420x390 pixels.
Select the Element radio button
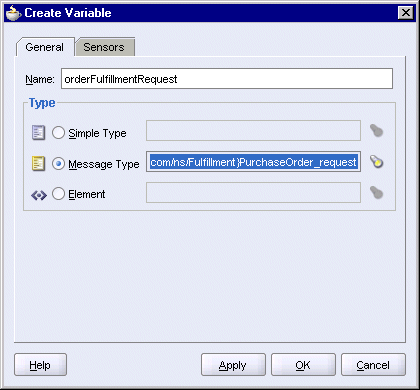click(58, 194)
